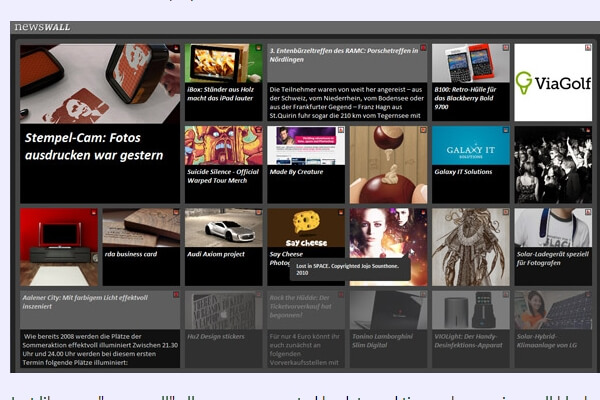This screenshot has height=400, width=600.
Task: Open the 'rda business card' title
Action: [x=131, y=254]
